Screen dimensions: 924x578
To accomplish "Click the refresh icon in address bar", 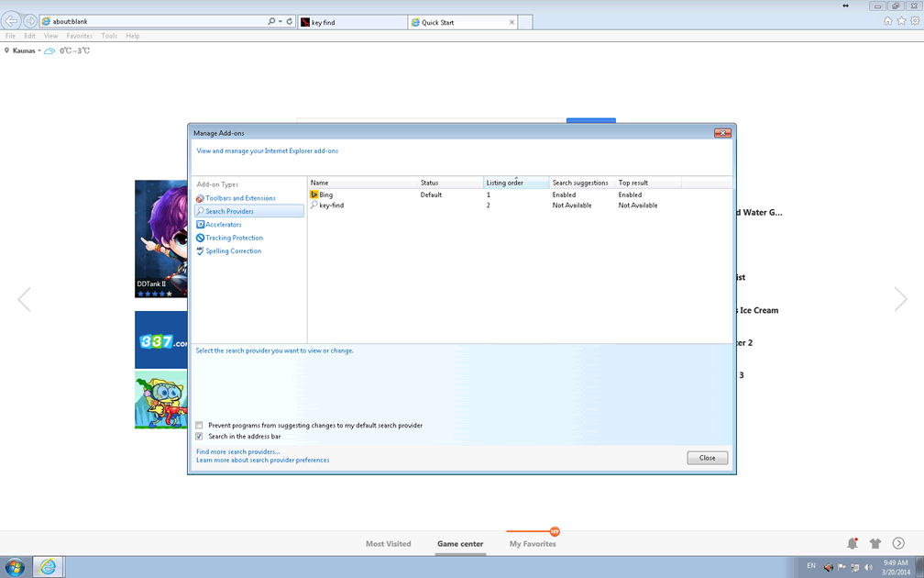I will point(290,21).
